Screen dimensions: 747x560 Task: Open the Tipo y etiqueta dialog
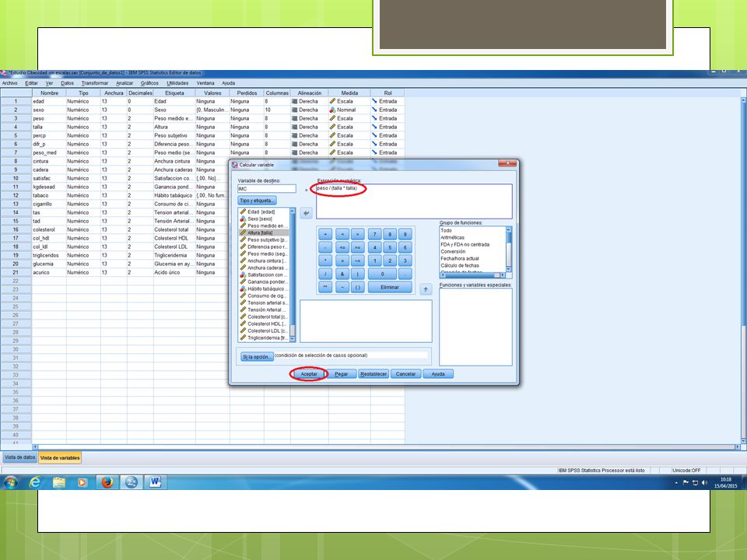(257, 201)
